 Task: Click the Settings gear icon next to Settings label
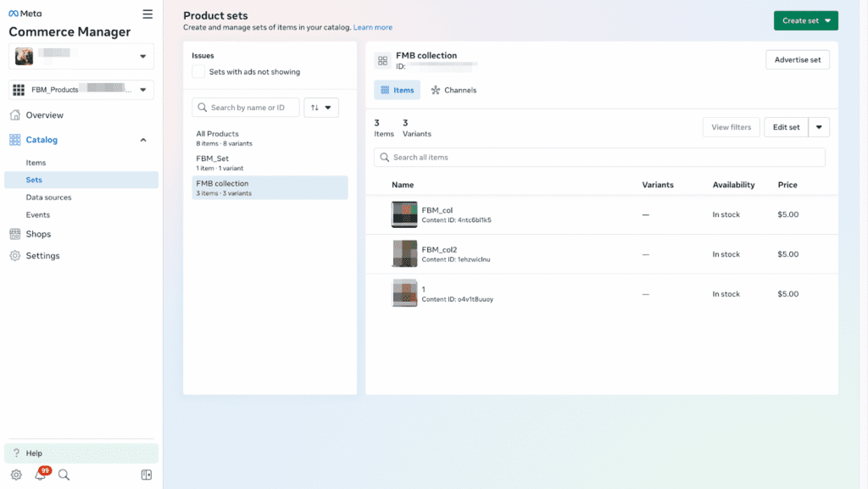click(15, 256)
